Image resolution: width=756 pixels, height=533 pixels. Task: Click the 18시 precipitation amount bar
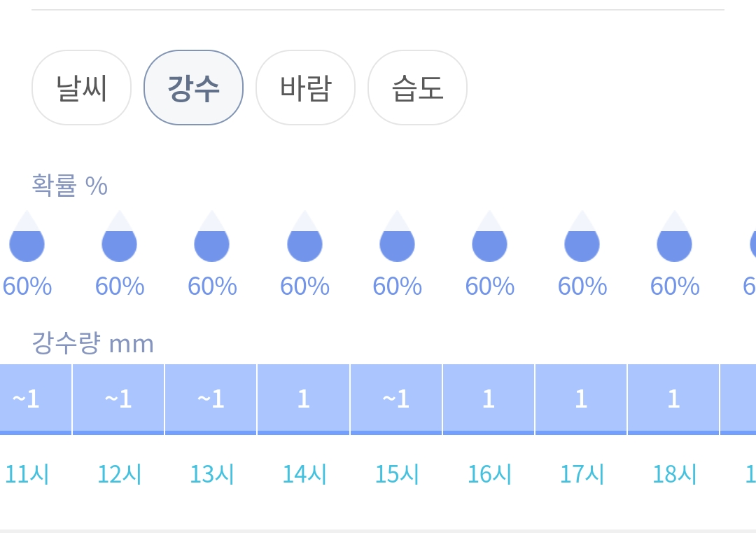(x=673, y=399)
